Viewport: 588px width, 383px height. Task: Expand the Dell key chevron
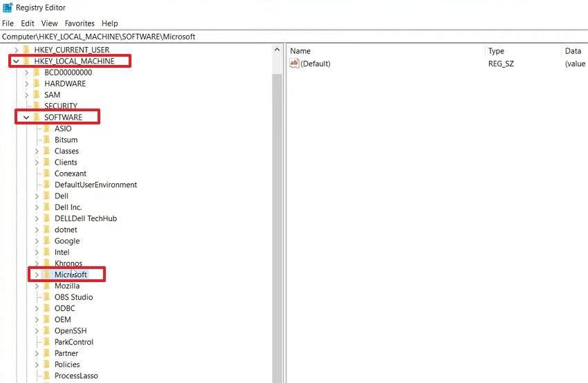(x=37, y=196)
